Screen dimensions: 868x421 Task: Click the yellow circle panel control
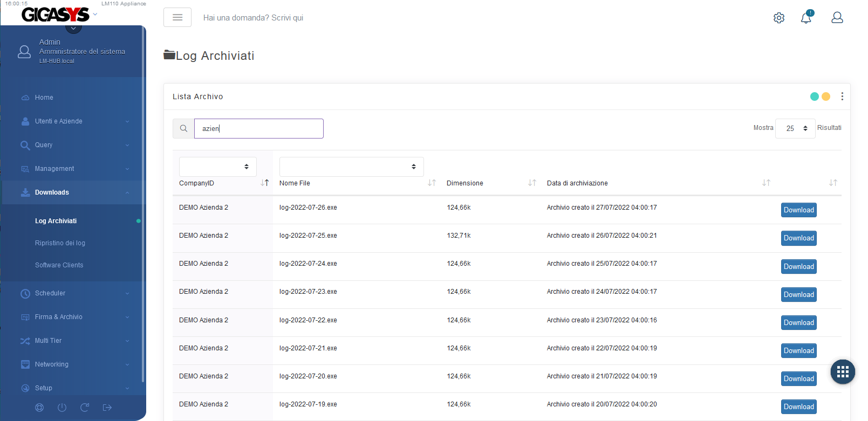coord(826,96)
